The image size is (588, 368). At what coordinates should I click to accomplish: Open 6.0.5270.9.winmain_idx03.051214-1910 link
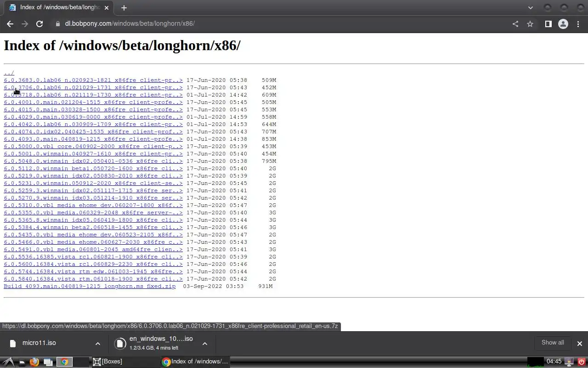93,198
